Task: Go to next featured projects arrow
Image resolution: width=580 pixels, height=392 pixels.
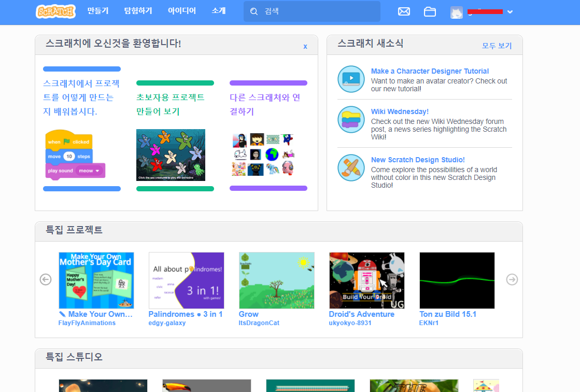Action: 512,279
